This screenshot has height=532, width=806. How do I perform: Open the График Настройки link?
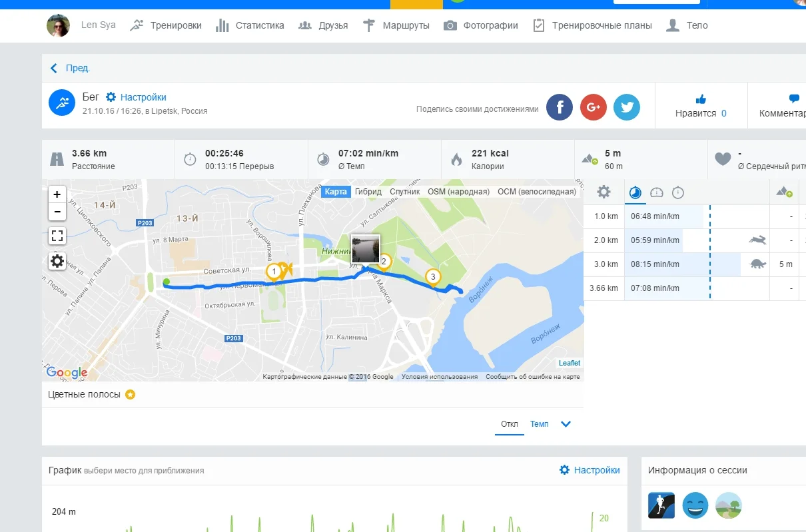point(590,470)
